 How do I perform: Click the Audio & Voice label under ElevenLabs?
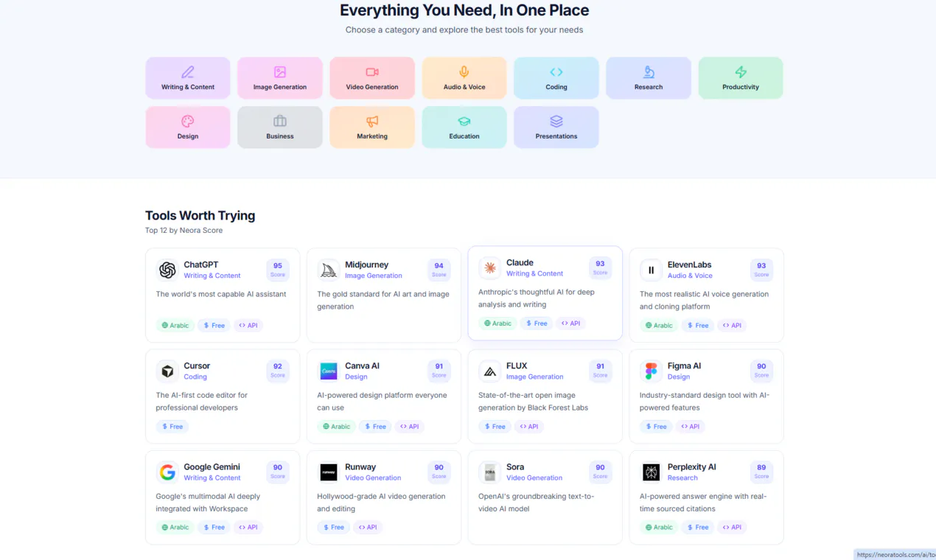pos(690,276)
